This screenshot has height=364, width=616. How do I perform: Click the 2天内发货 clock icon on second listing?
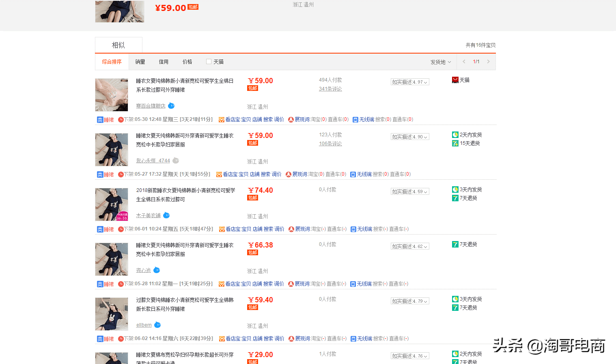[455, 135]
